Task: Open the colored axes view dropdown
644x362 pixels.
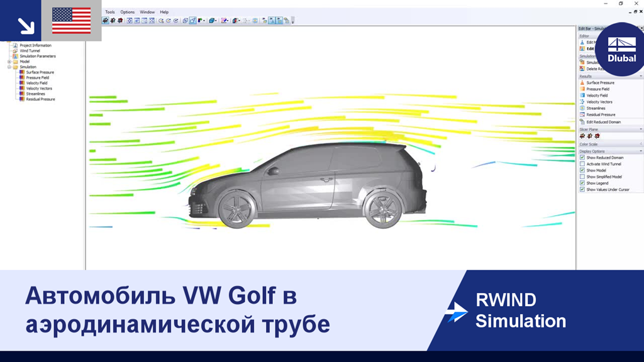Action: pos(204,21)
